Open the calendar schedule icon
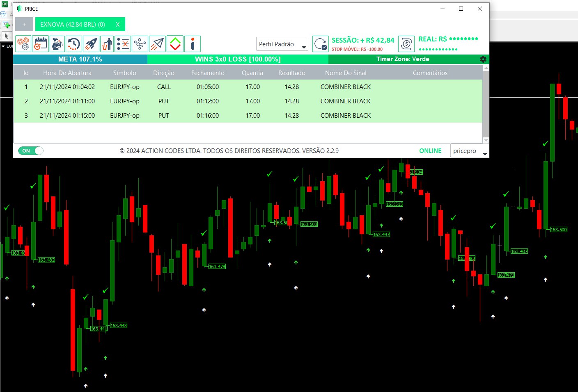 tap(41, 44)
